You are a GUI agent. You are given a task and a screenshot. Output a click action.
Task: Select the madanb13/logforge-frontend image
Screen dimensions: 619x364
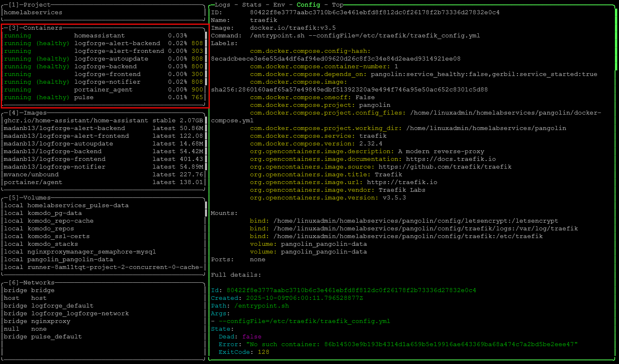[103, 159]
